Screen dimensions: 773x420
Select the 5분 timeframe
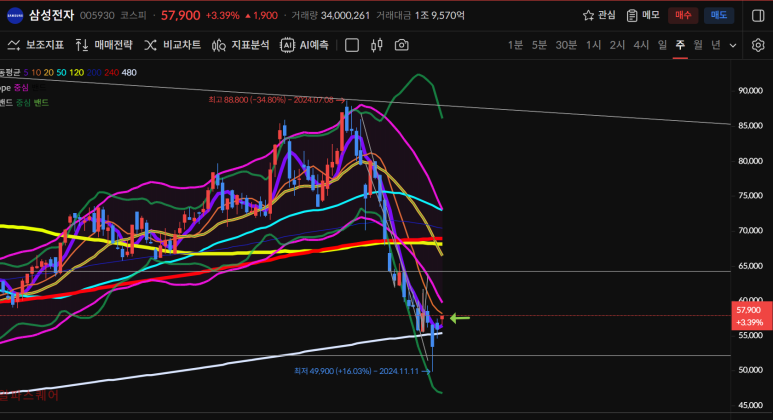(539, 45)
